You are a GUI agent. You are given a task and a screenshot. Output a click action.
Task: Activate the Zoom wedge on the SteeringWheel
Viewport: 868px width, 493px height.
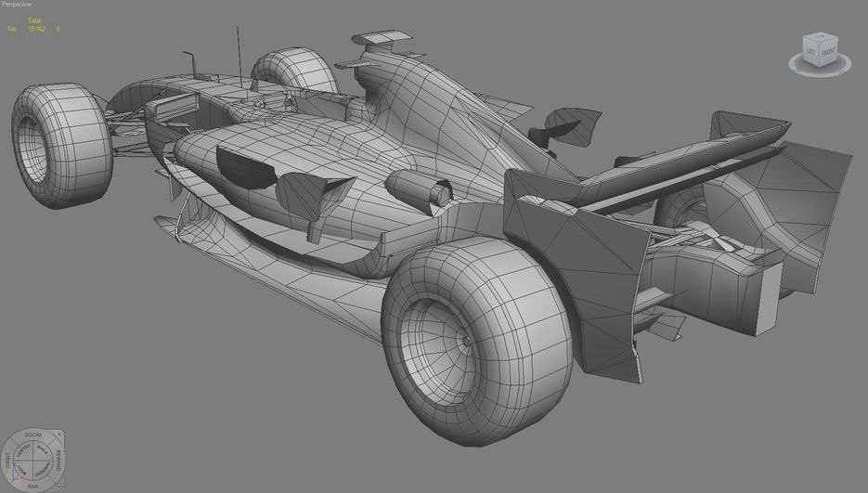33,435
